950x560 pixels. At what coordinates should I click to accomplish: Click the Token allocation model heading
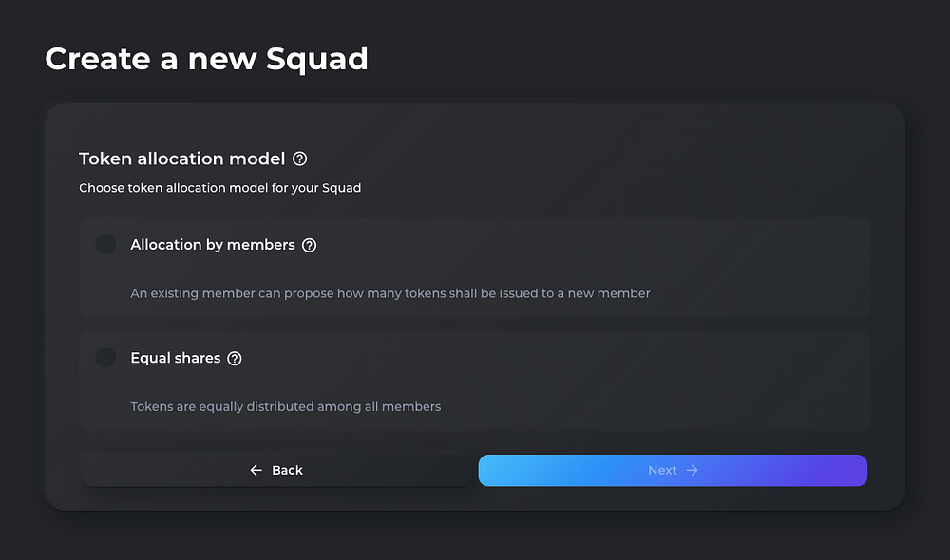181,159
